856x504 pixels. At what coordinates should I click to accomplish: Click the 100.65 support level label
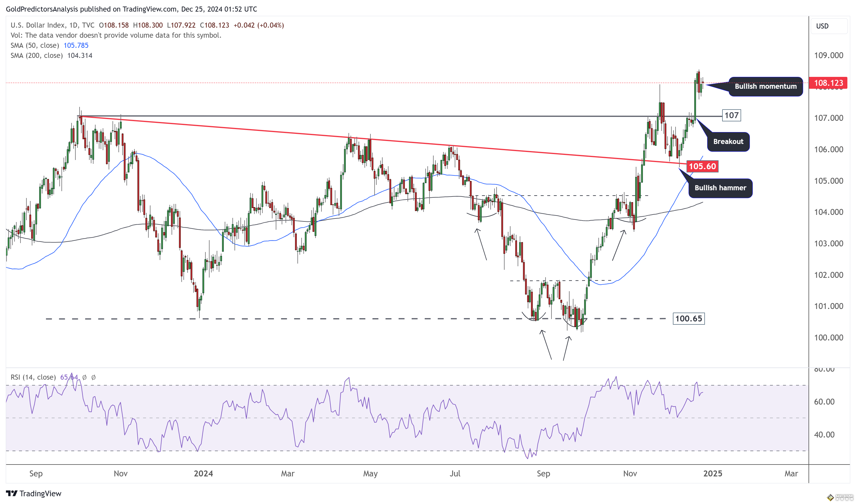point(688,318)
